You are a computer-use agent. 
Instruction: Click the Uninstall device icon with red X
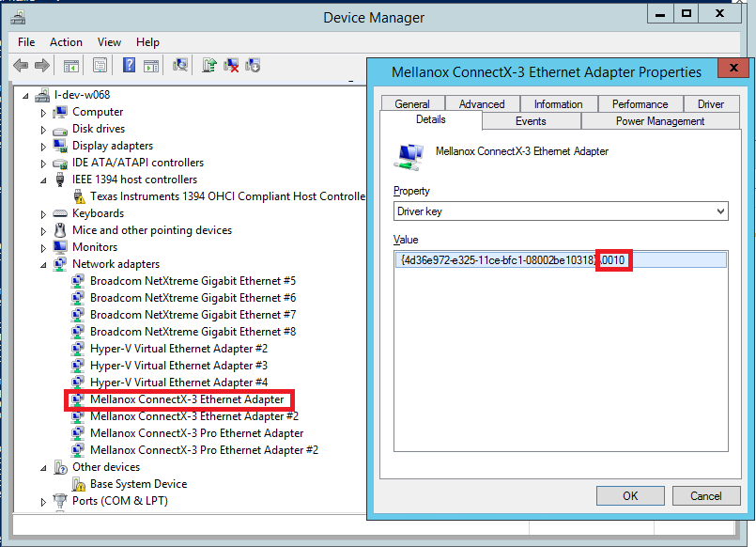tap(231, 65)
